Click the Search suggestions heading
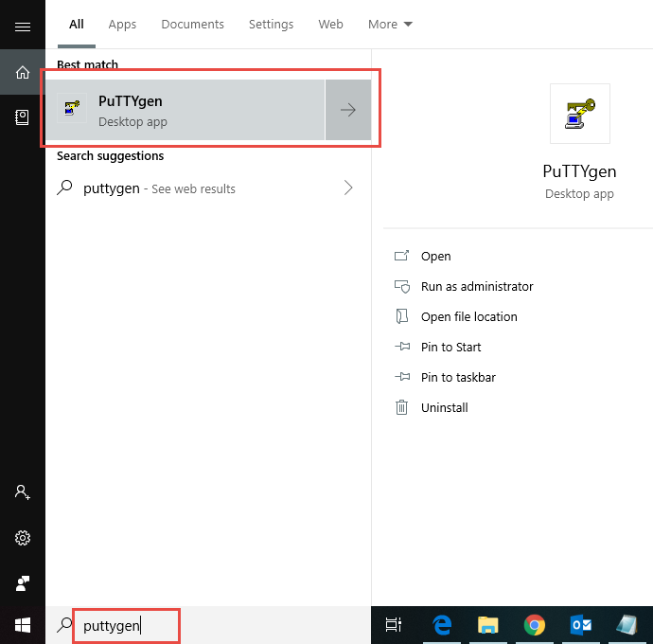Viewport: 653px width, 644px height. pos(111,156)
